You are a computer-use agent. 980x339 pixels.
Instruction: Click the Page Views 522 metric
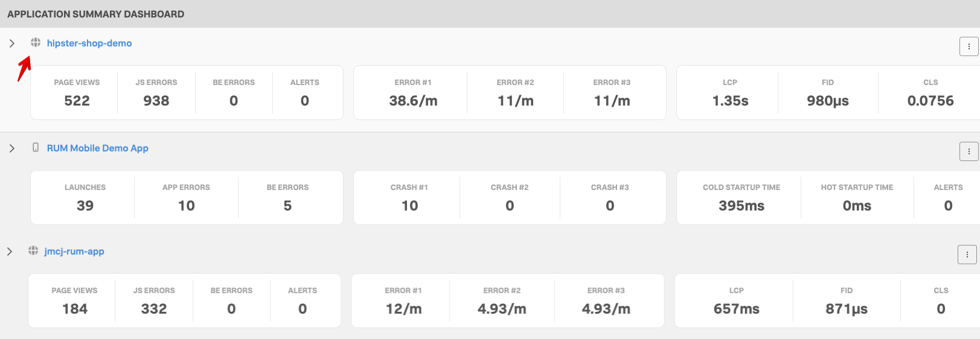pyautogui.click(x=77, y=93)
